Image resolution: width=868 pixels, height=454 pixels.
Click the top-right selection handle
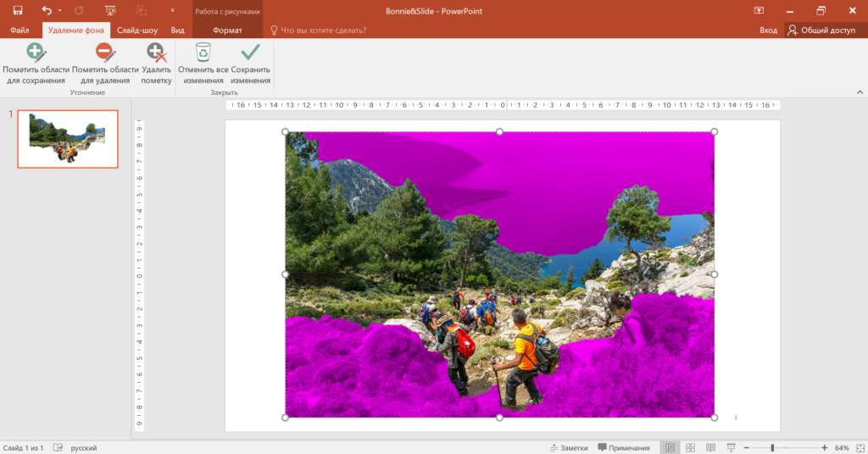pyautogui.click(x=714, y=131)
